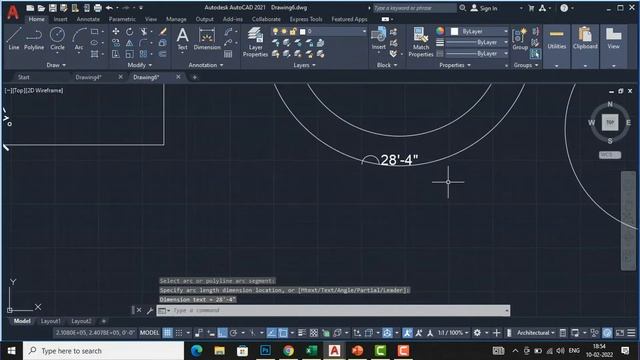Toggle snap mode in status bar

[179, 333]
